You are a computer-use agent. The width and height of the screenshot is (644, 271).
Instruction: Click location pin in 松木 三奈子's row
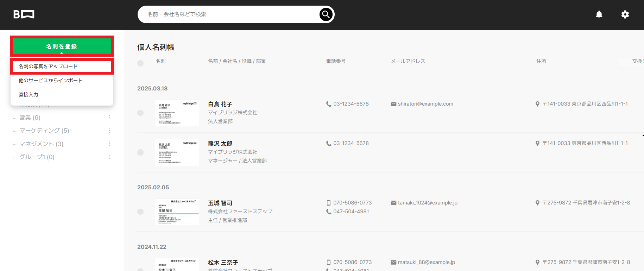[x=537, y=262]
